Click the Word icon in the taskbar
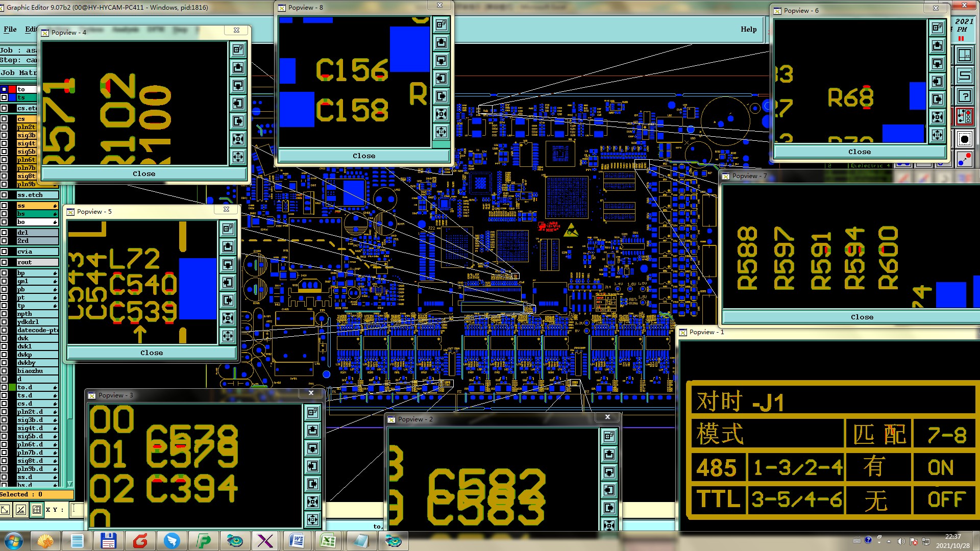 [297, 540]
